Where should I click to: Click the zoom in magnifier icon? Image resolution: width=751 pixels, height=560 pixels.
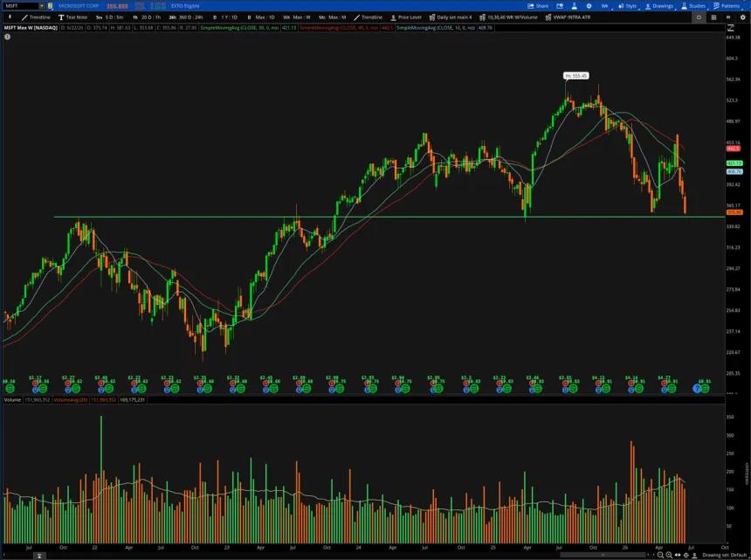[669, 555]
